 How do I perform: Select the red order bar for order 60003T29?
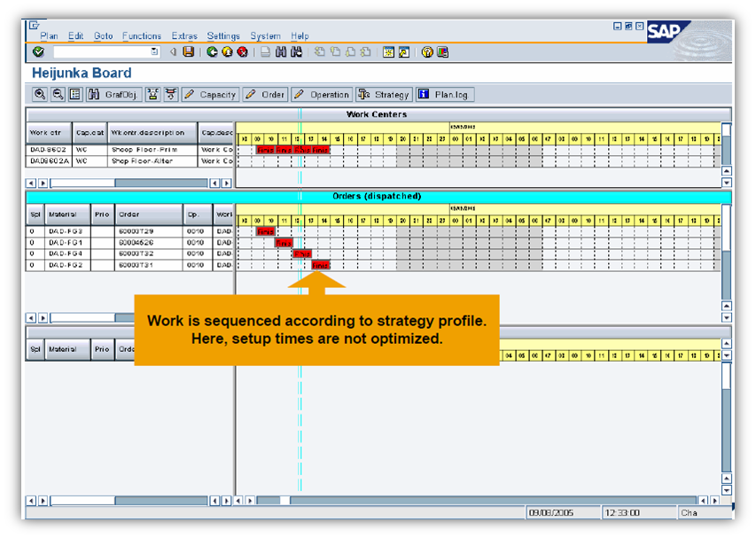(266, 232)
